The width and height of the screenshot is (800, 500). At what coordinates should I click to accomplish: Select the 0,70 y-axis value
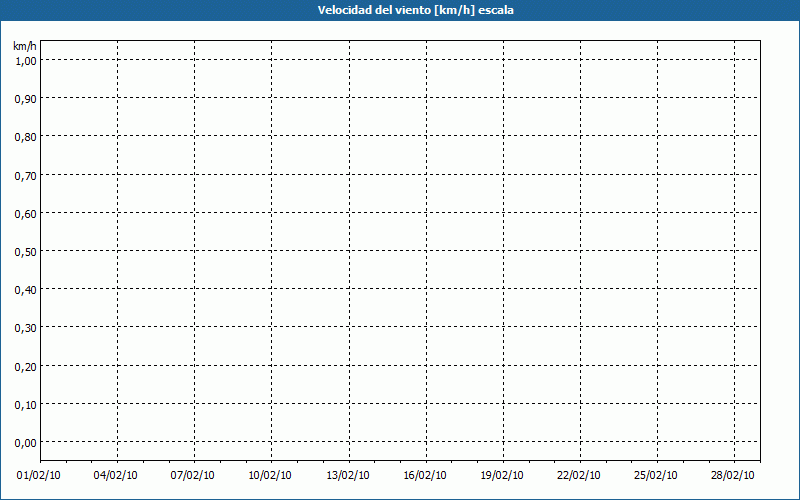click(x=26, y=176)
